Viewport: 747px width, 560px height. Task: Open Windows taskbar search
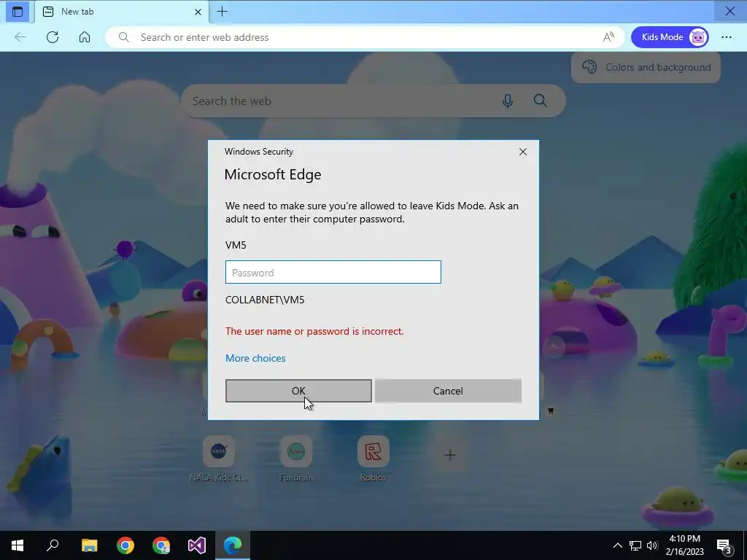53,545
